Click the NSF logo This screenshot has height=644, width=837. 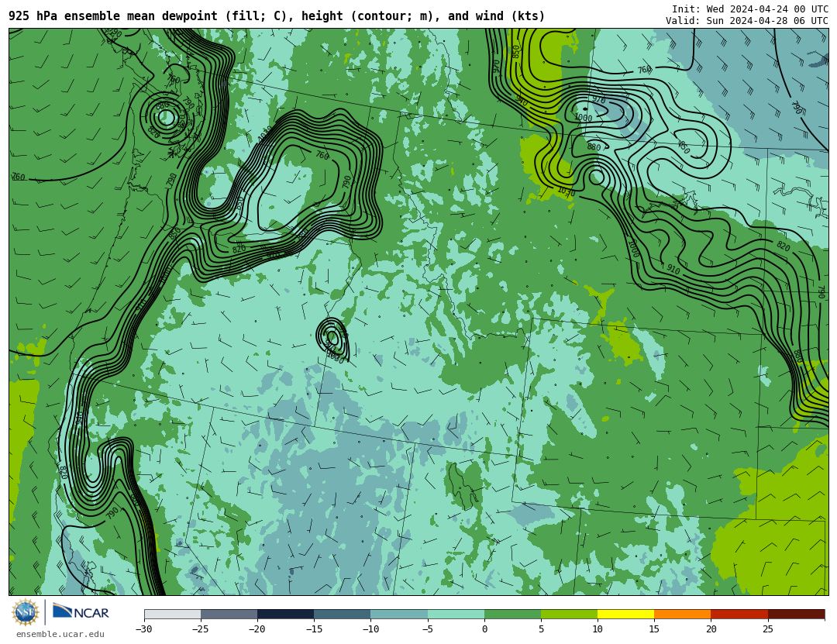(26, 612)
